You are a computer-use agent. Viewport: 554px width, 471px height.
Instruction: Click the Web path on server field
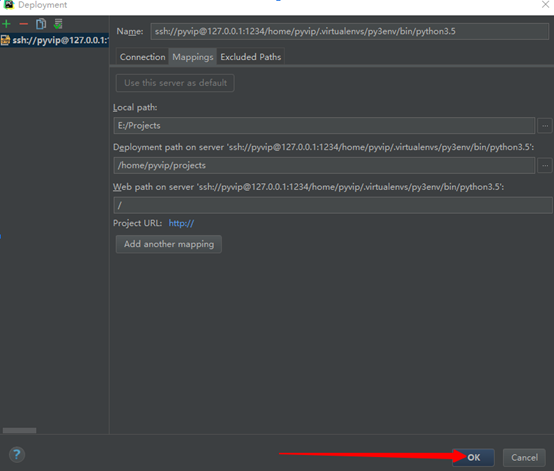point(333,205)
